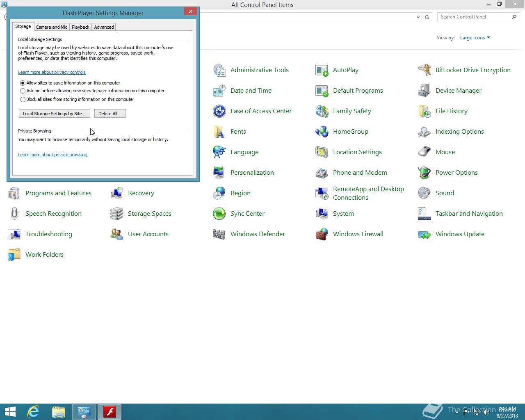Open the Fonts folder icon
Viewport: 525px width, 420px height.
click(x=219, y=132)
